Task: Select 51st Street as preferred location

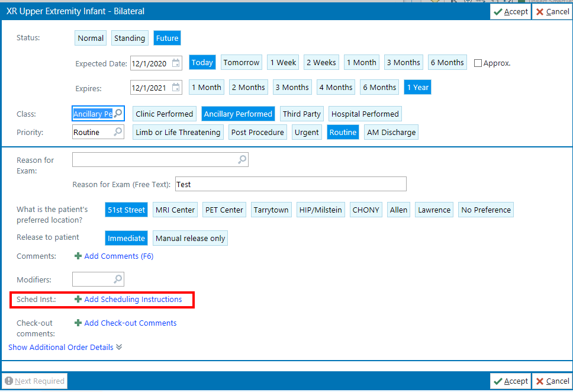Action: coord(126,210)
